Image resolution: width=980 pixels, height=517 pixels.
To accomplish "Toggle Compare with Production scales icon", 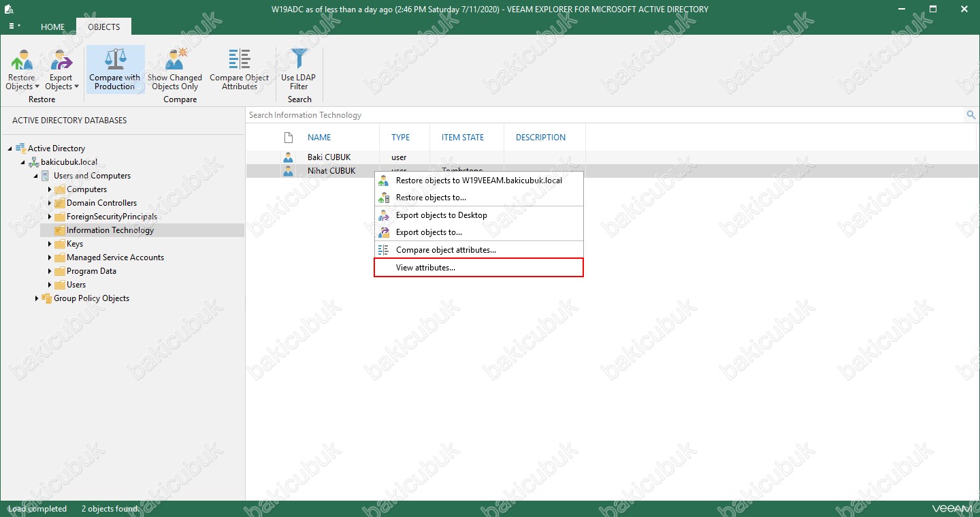I will pos(115,59).
